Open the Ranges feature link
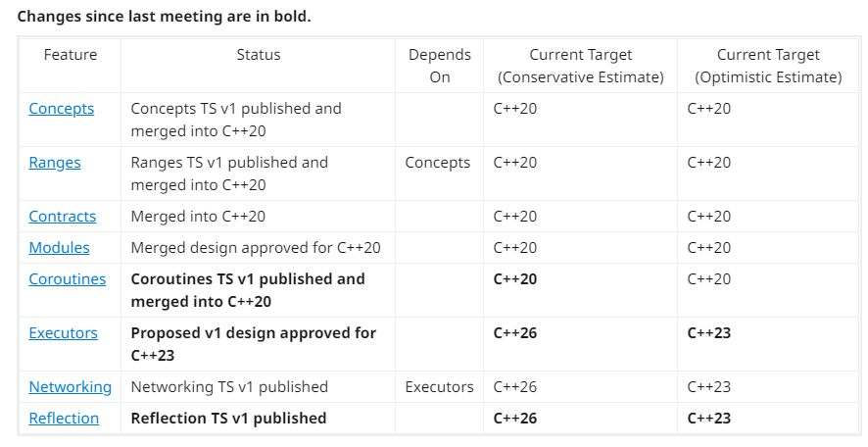 (x=55, y=163)
